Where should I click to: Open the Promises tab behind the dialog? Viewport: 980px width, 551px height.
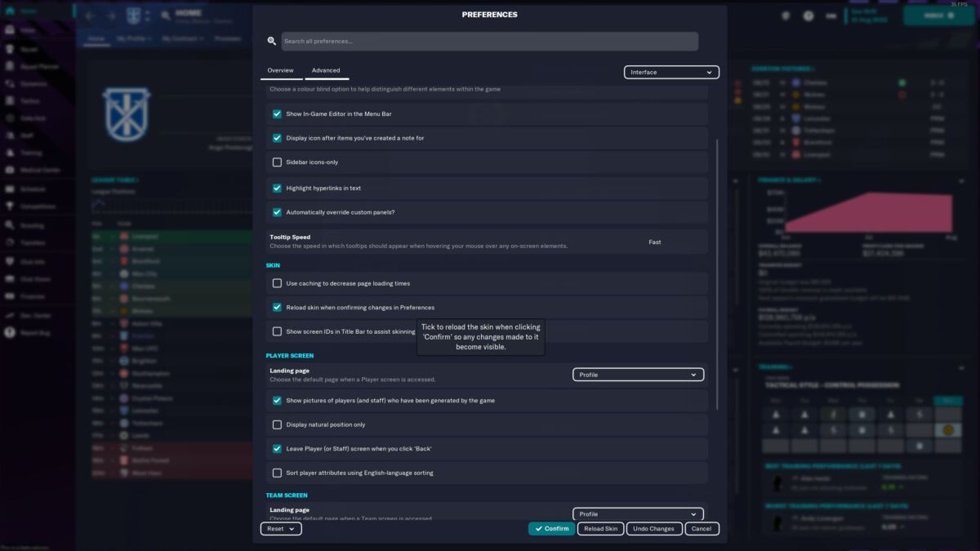coord(228,38)
